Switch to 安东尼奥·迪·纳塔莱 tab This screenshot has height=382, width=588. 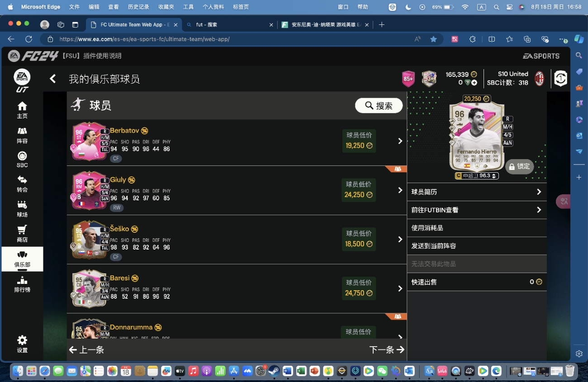click(x=324, y=25)
